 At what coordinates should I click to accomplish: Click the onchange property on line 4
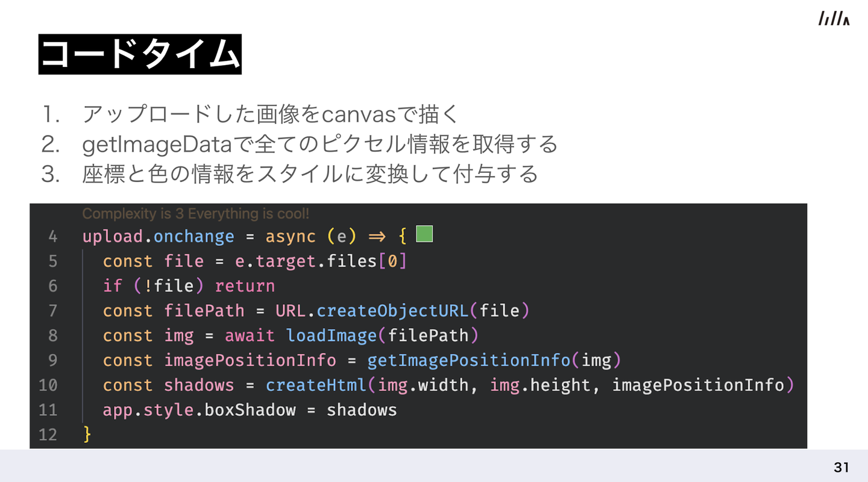pyautogui.click(x=193, y=236)
